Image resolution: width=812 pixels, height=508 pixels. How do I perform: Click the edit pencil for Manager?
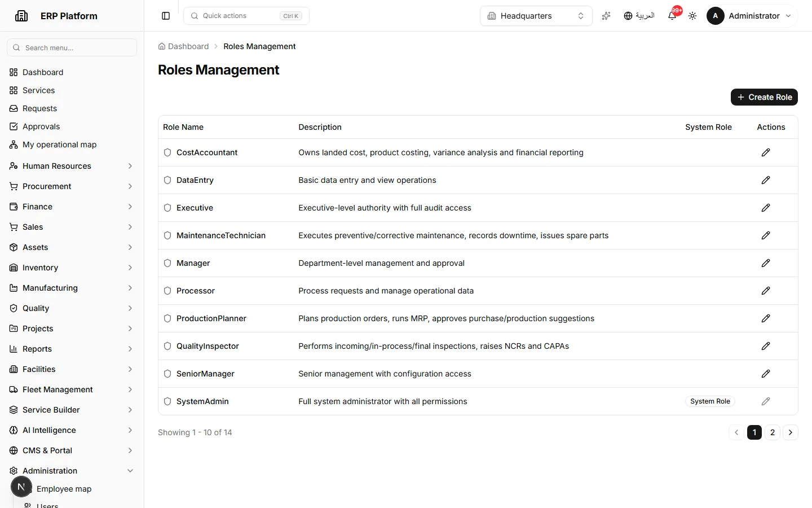point(766,263)
